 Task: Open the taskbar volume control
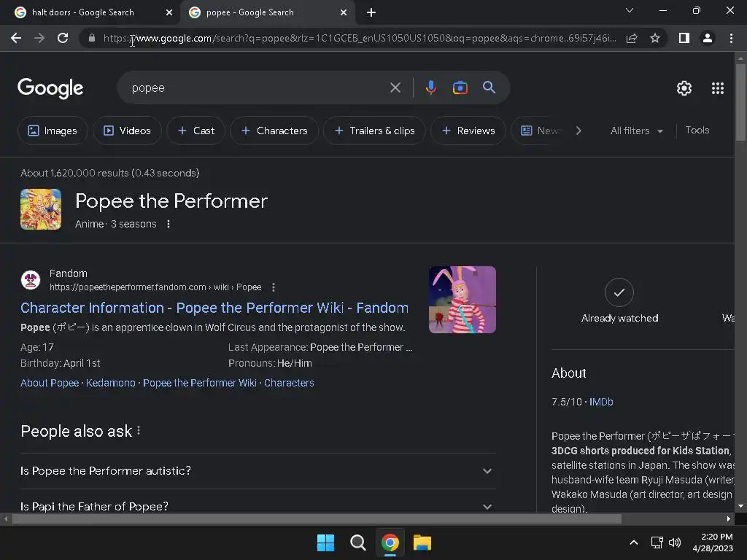click(x=675, y=542)
